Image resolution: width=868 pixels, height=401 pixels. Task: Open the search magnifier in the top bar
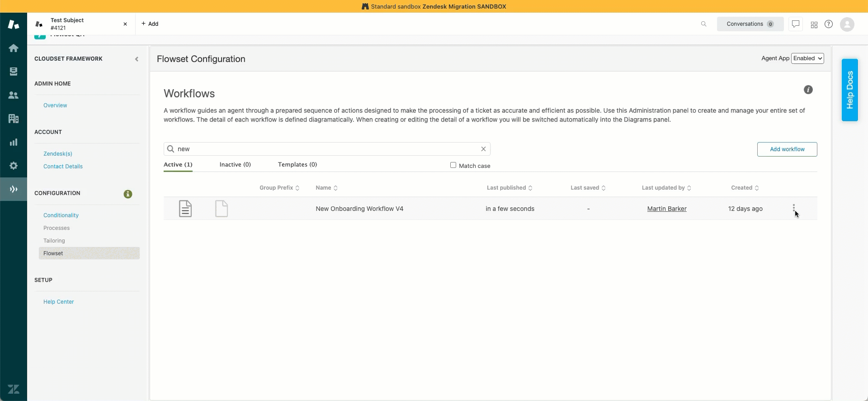tap(703, 24)
